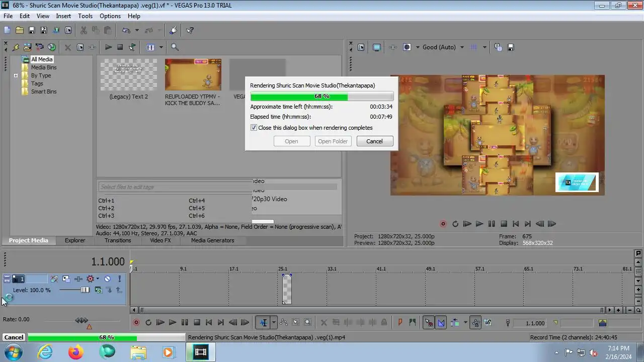
Task: Toggle Mute on video track 1
Action: tap(107, 279)
